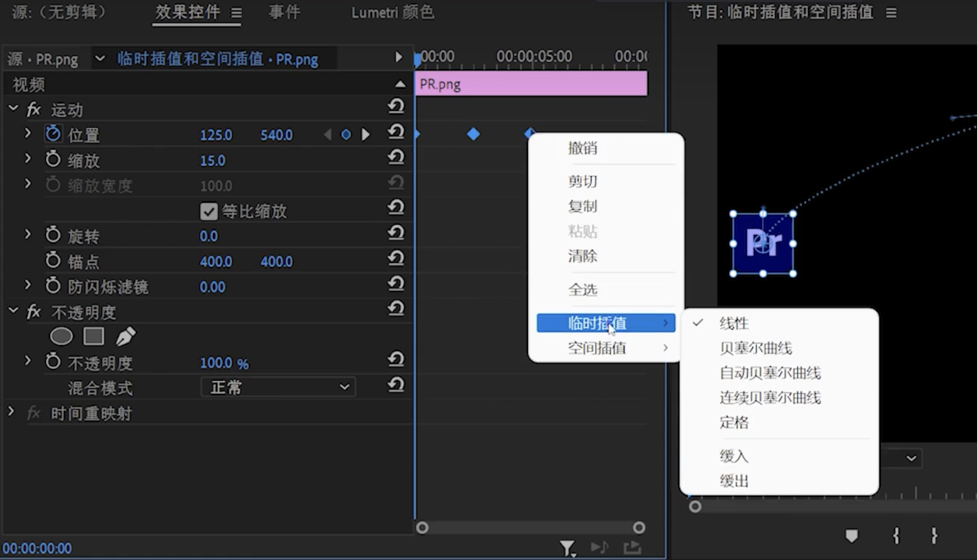
Task: Toggle fx bypass for 不透明度
Action: [x=33, y=311]
